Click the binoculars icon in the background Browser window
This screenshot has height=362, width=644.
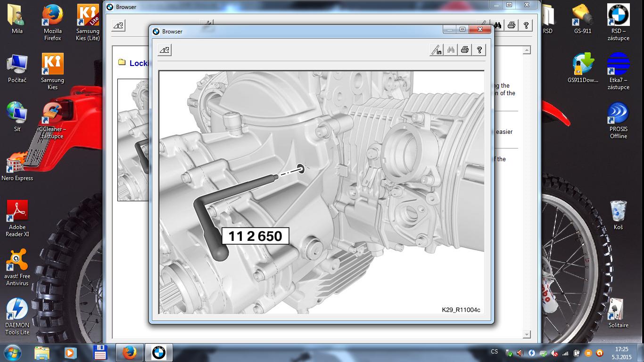pyautogui.click(x=497, y=25)
